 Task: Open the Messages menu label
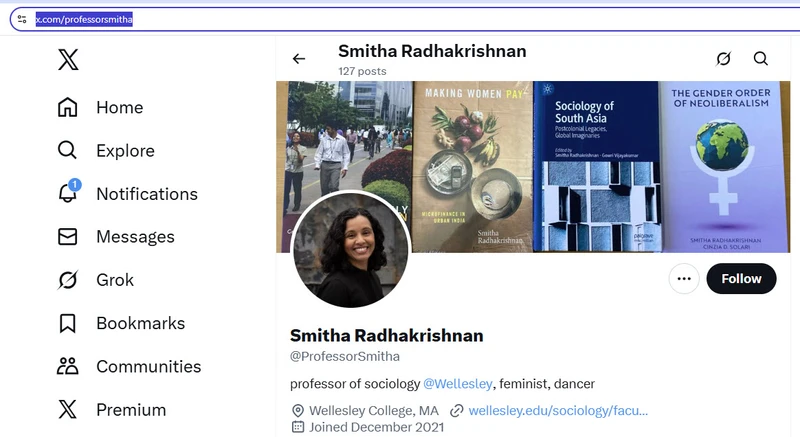(135, 237)
